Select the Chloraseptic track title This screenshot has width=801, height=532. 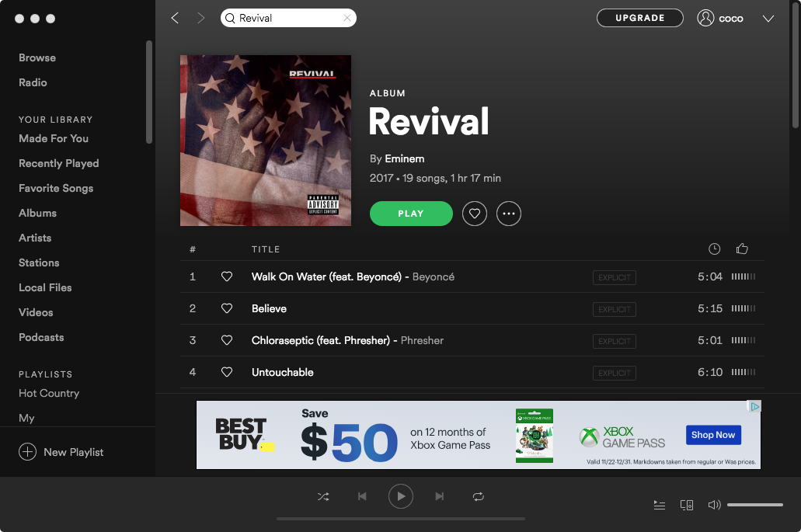click(x=321, y=340)
